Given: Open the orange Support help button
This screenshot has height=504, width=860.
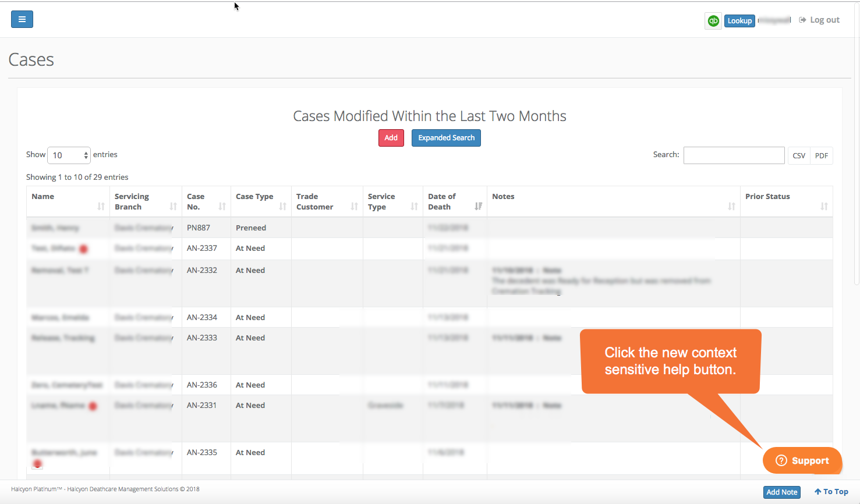Looking at the screenshot, I should click(802, 460).
